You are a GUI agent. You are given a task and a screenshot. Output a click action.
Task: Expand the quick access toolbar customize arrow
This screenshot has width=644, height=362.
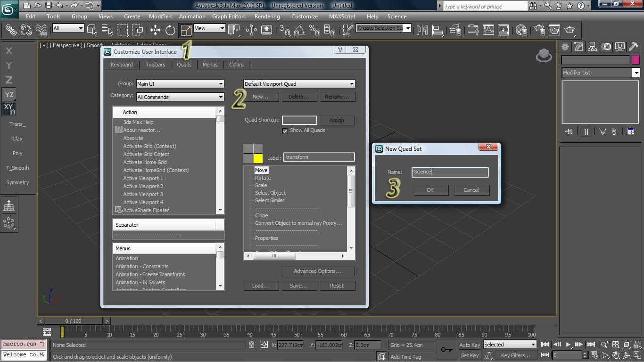click(x=98, y=6)
